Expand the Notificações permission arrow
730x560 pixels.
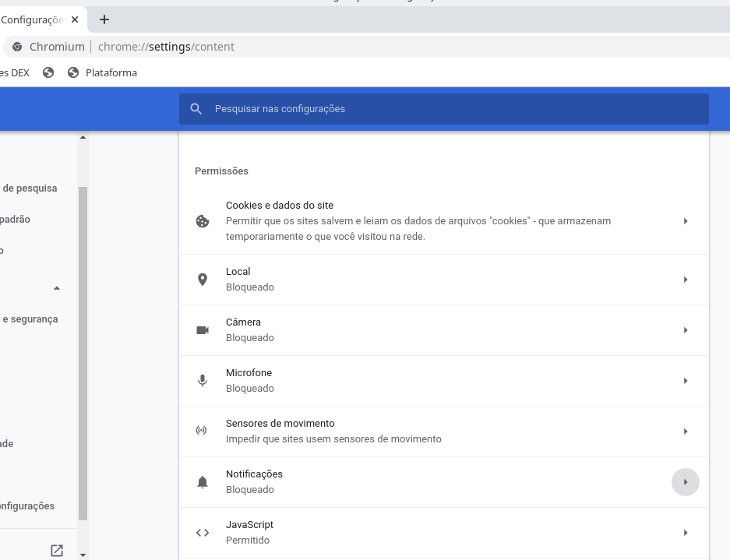click(685, 482)
